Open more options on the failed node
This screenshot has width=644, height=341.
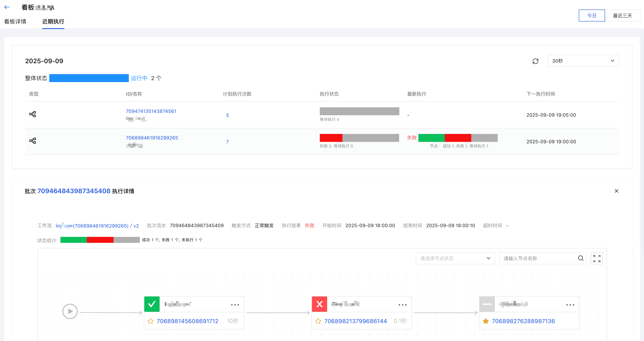[x=402, y=305]
